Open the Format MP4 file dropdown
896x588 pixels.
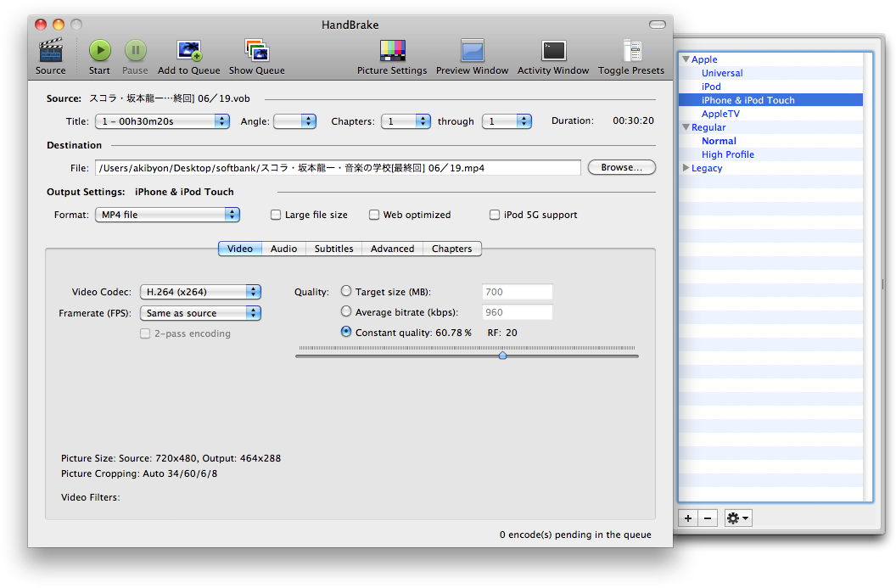pyautogui.click(x=167, y=215)
